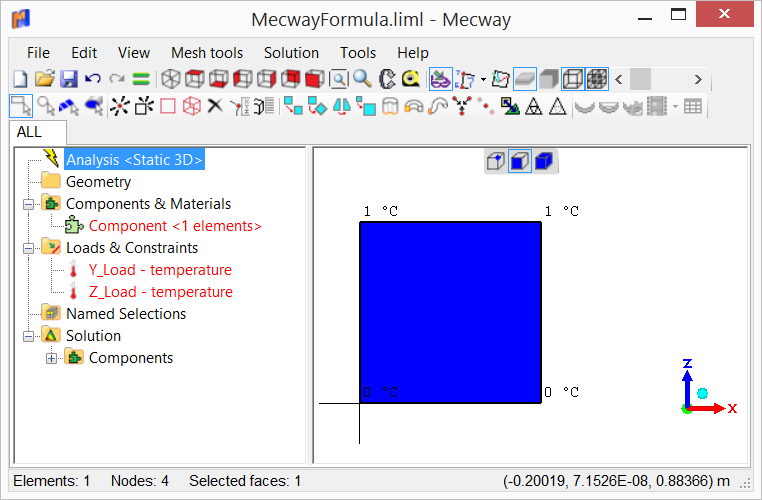This screenshot has height=500, width=762.
Task: Toggle face display mode in the viewport
Action: coord(520,161)
